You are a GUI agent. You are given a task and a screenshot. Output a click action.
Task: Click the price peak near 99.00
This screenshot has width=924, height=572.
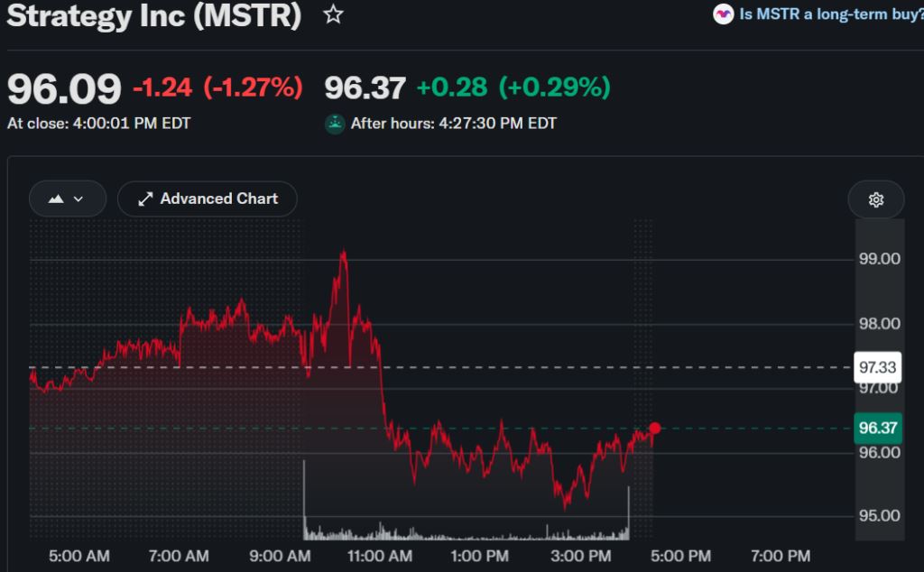tap(343, 254)
